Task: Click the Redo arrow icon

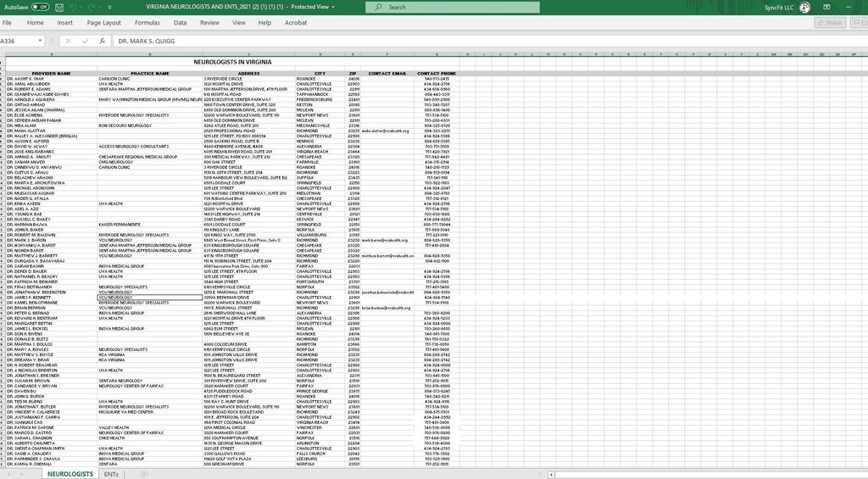Action: tap(92, 7)
